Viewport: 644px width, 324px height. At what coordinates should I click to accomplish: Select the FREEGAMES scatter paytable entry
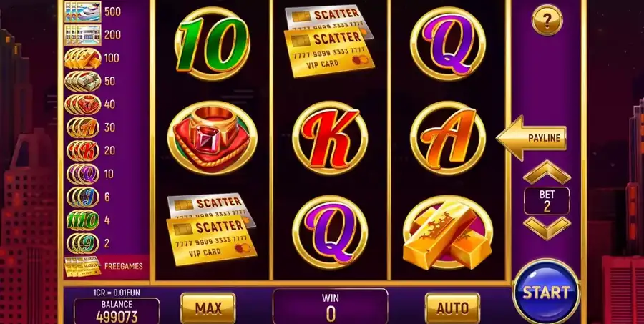[x=107, y=266]
